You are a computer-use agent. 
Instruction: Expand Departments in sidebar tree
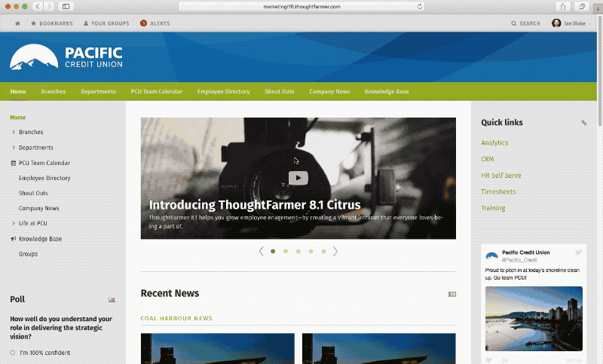pyautogui.click(x=14, y=147)
